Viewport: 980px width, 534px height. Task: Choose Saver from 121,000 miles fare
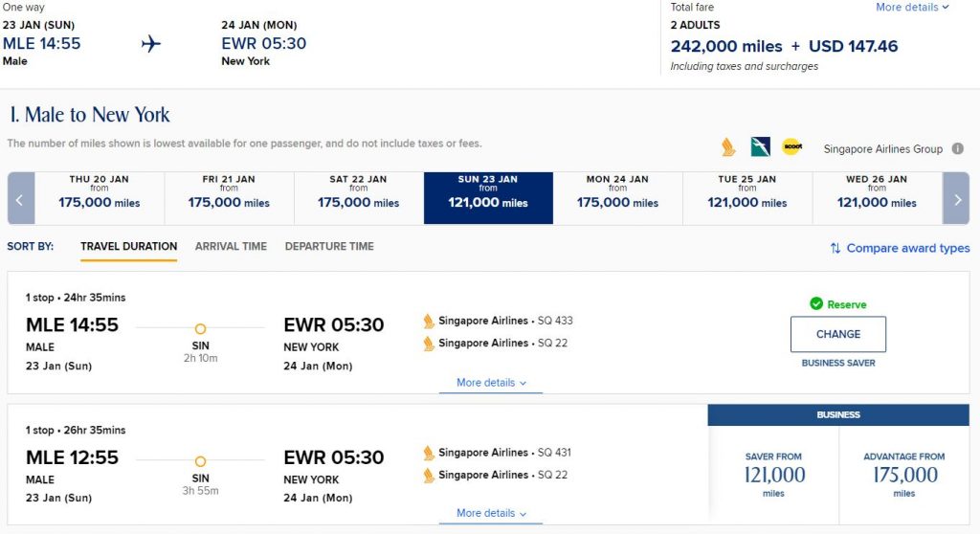pos(773,475)
